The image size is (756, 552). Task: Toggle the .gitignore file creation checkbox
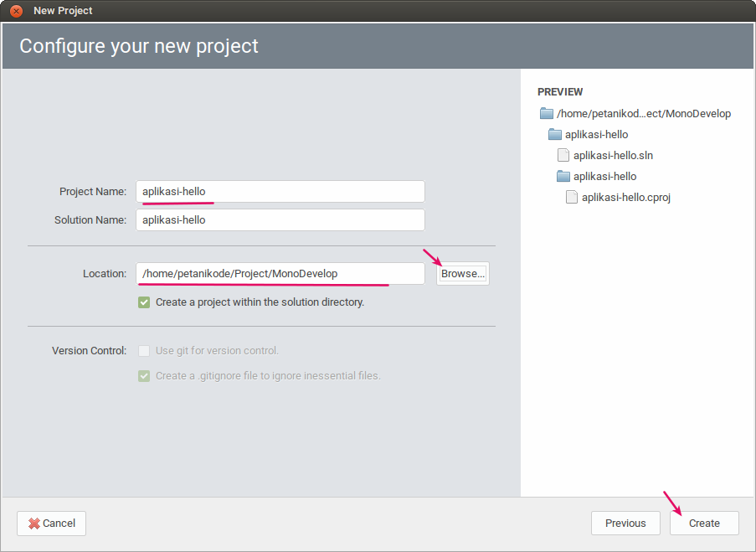(x=144, y=376)
